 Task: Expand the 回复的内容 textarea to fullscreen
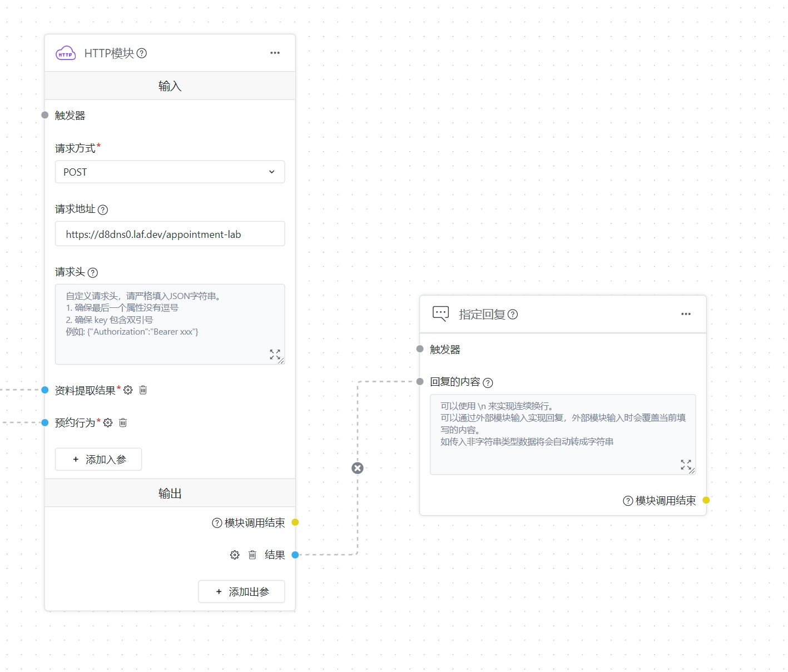[x=686, y=465]
